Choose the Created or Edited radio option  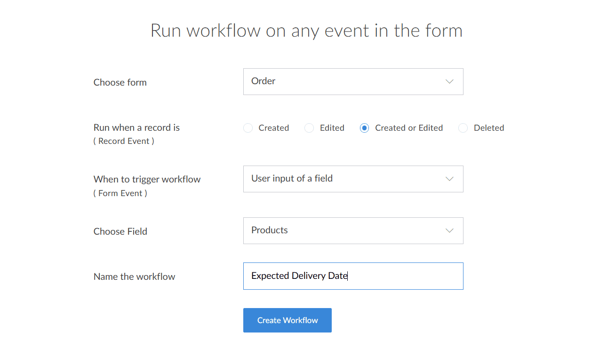364,128
